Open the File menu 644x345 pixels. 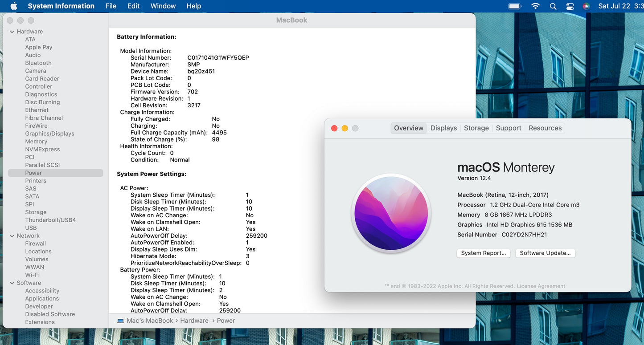pyautogui.click(x=111, y=6)
